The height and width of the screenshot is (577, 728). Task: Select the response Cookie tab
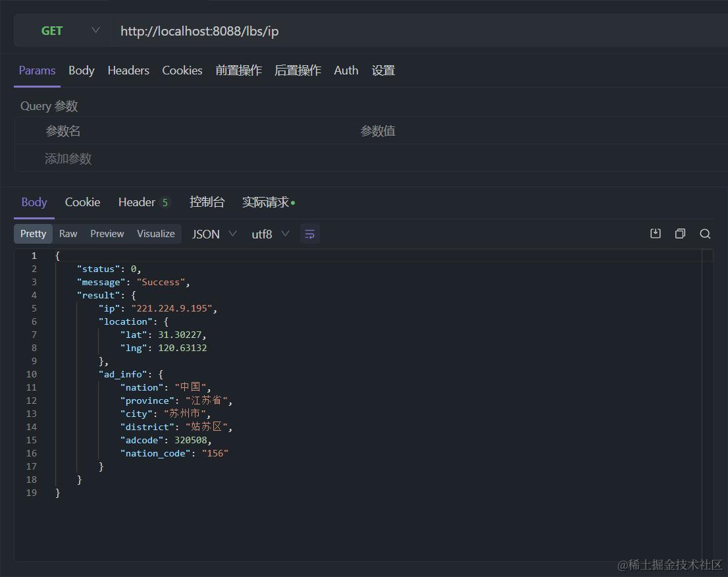coord(82,202)
